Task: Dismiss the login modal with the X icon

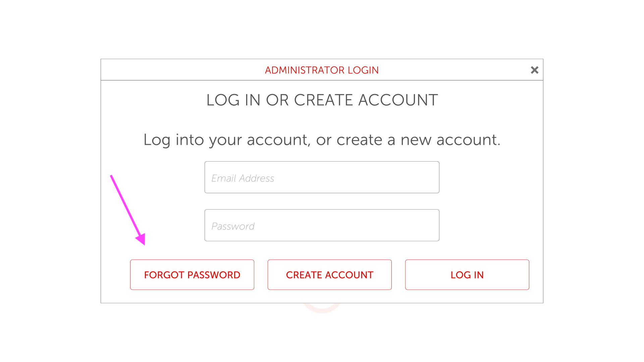Action: tap(534, 70)
